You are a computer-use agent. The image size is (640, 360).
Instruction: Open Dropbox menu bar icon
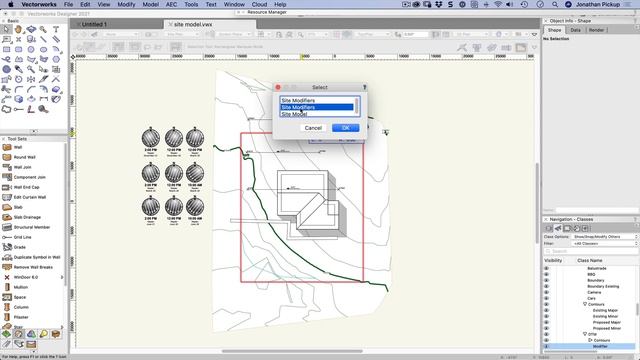coord(439,4)
